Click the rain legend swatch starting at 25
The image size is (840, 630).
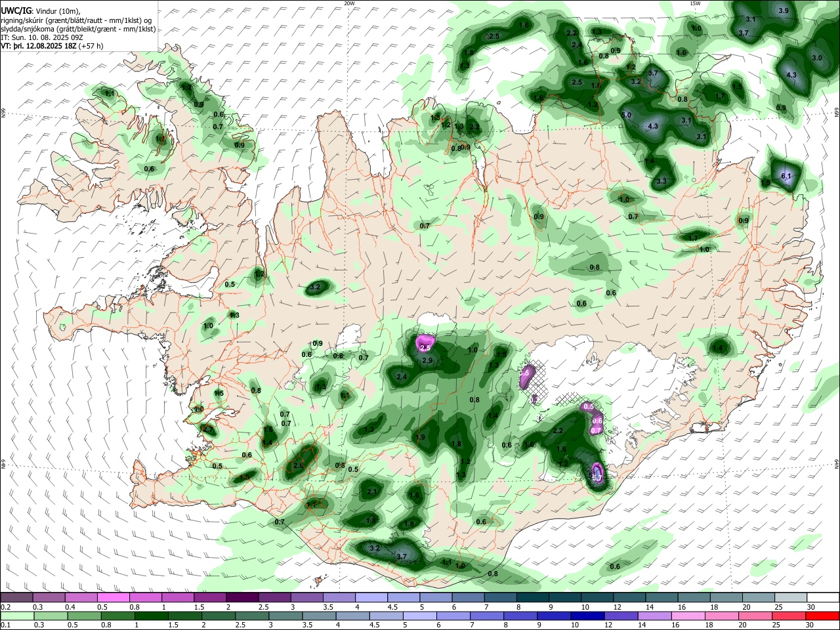[789, 616]
